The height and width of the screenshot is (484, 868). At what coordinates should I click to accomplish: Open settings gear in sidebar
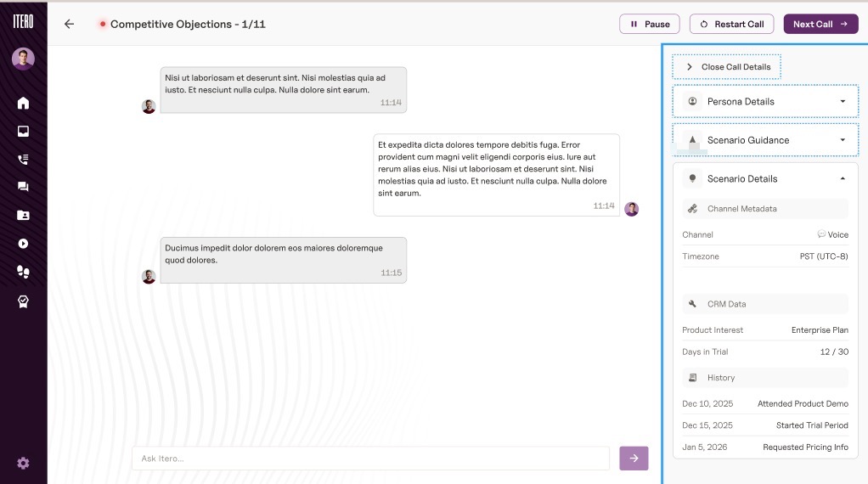point(23,463)
